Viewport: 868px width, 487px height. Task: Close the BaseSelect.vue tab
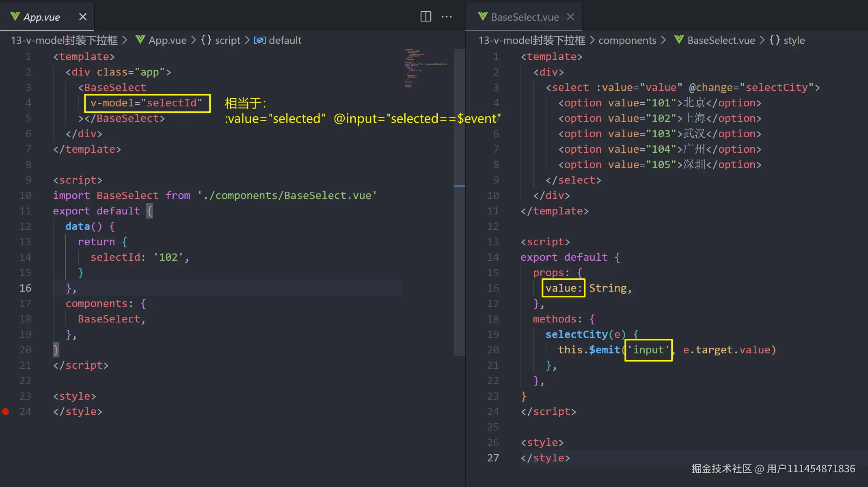pos(570,17)
